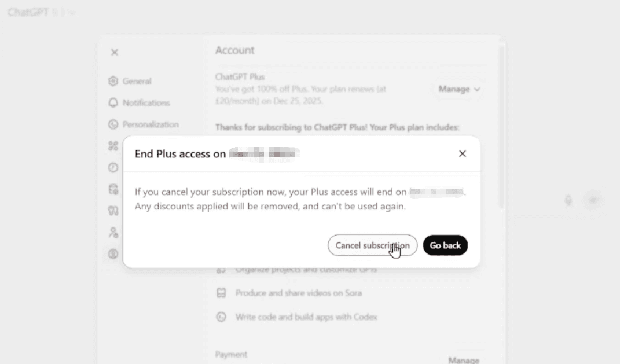Click the account person icon in sidebar

(x=113, y=233)
